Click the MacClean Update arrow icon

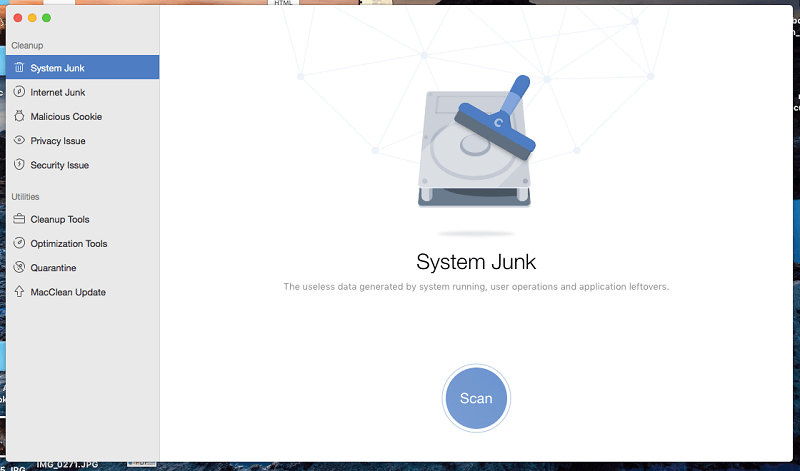point(19,291)
